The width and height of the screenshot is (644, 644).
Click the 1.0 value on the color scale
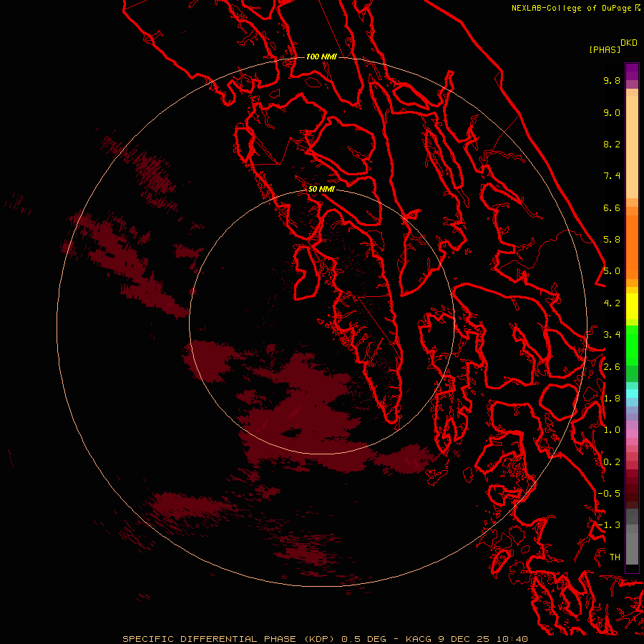coord(612,430)
